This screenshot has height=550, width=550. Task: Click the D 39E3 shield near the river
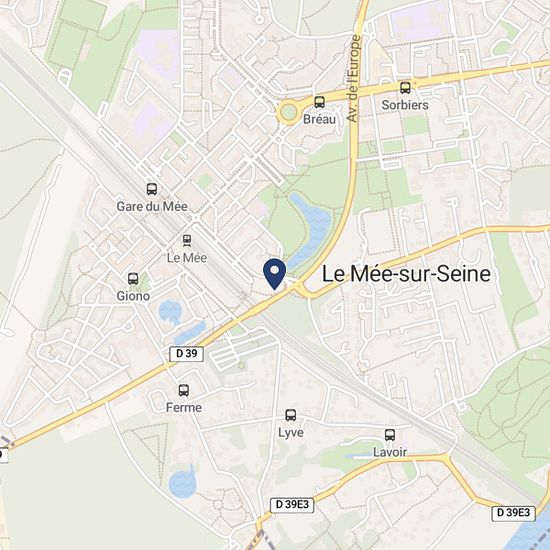(514, 513)
